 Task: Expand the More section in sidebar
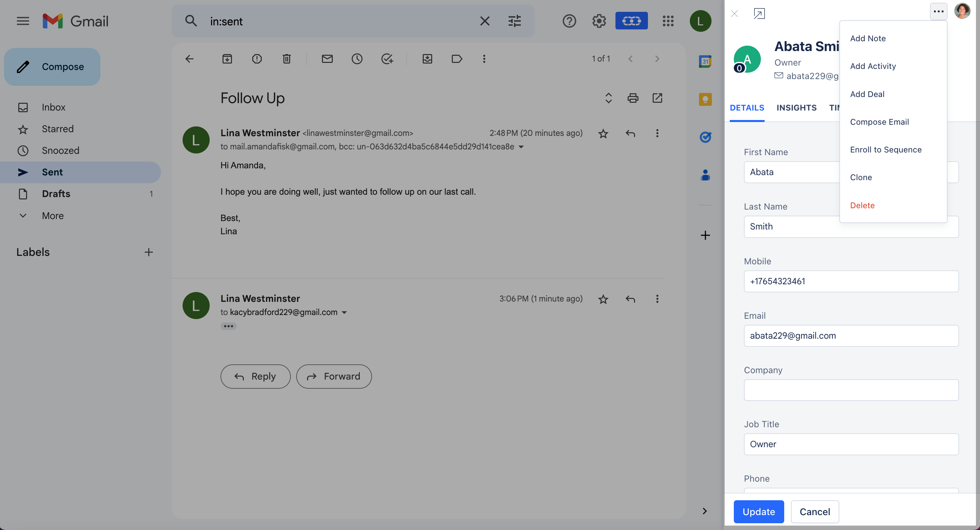coord(52,216)
